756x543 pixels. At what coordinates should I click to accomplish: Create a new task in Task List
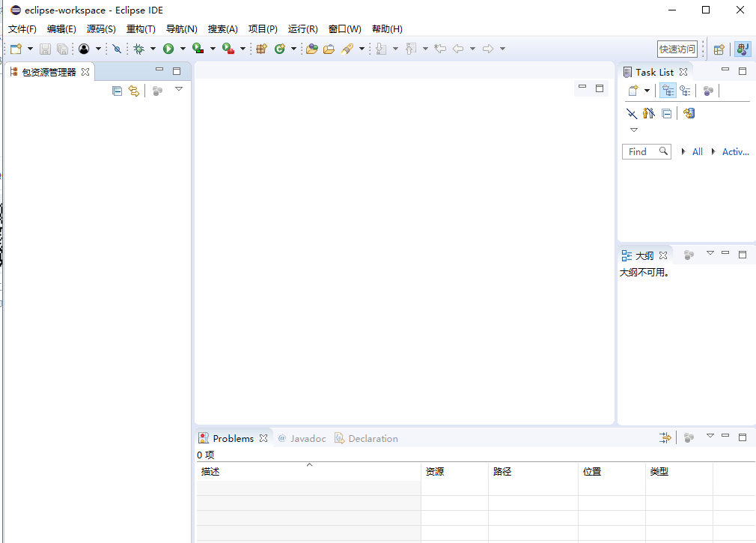[x=632, y=90]
